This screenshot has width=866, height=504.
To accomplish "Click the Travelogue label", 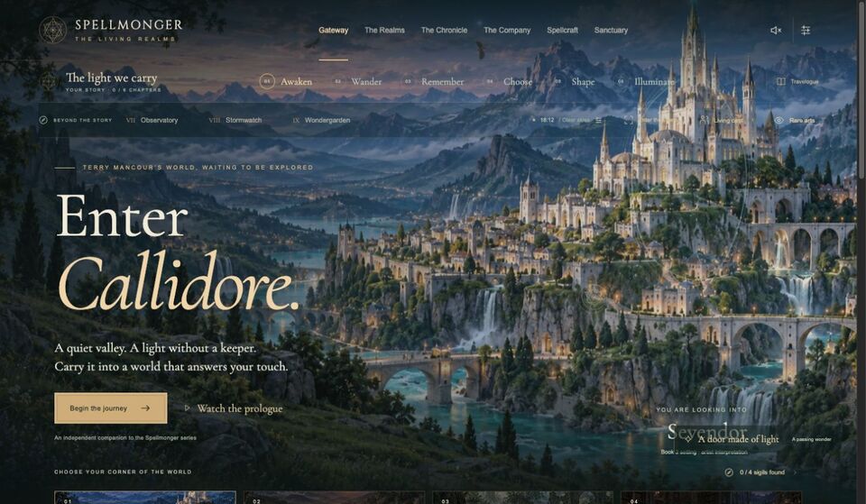I will pos(804,82).
